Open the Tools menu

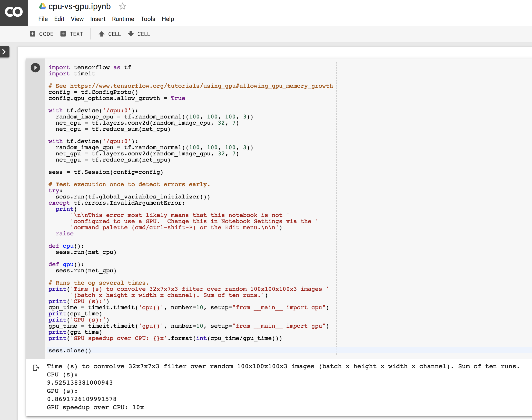148,19
